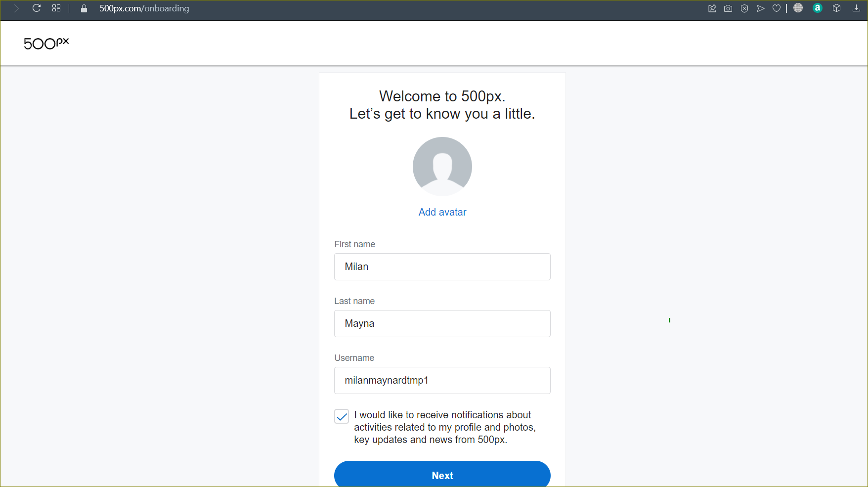Take a snapshot with the camera icon
868x487 pixels.
728,8
